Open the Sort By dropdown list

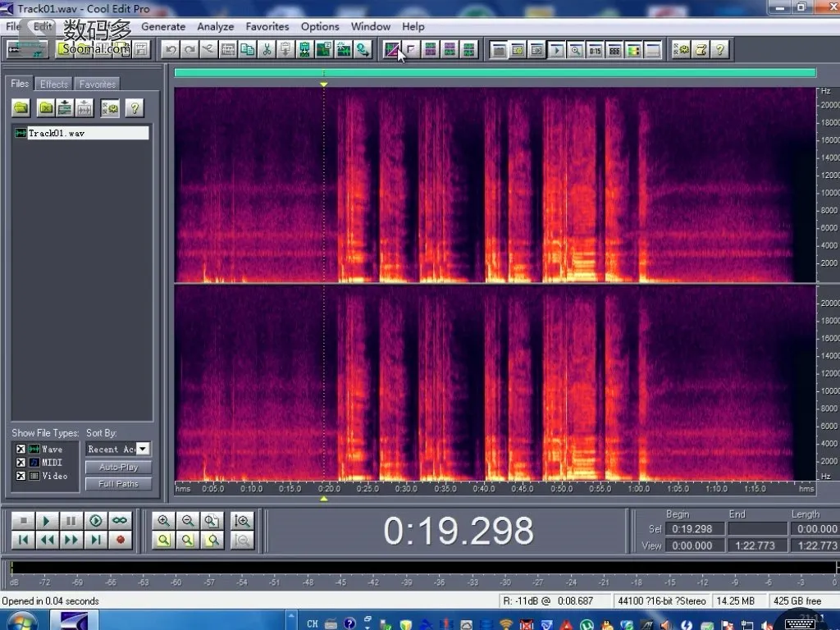pos(143,449)
